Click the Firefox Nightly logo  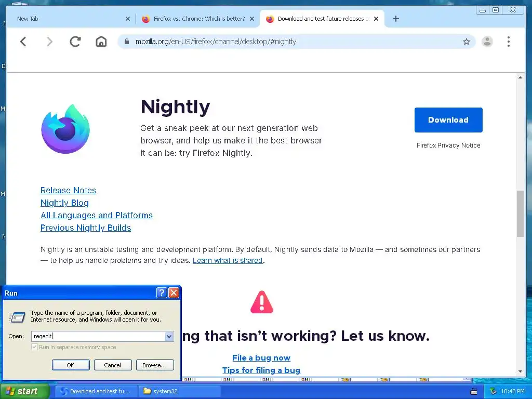click(65, 129)
